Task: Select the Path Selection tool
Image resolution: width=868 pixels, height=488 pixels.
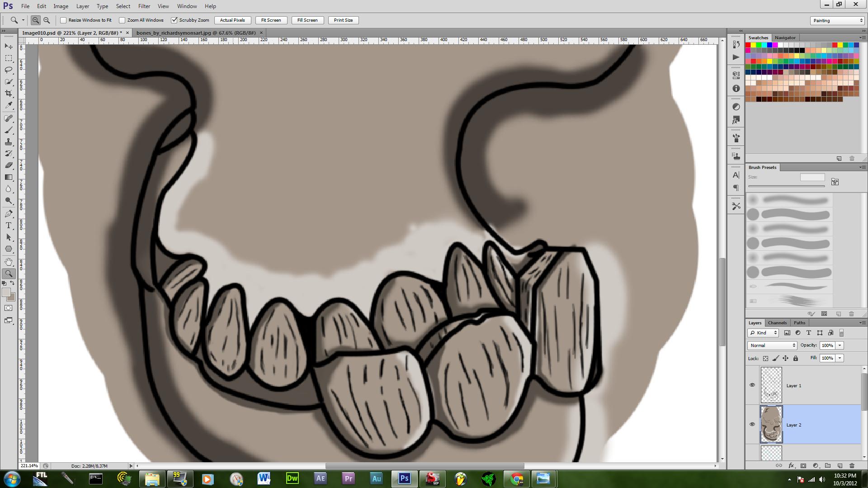Action: pos(9,237)
